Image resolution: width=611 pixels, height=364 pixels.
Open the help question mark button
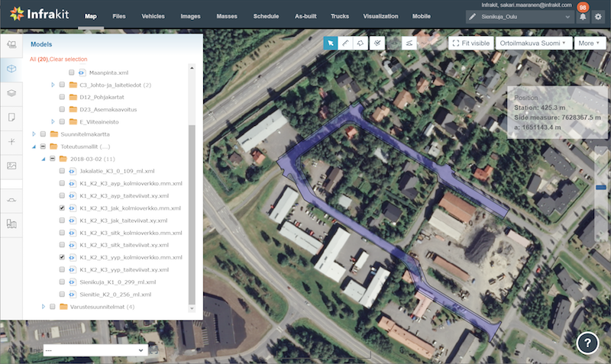[587, 343]
